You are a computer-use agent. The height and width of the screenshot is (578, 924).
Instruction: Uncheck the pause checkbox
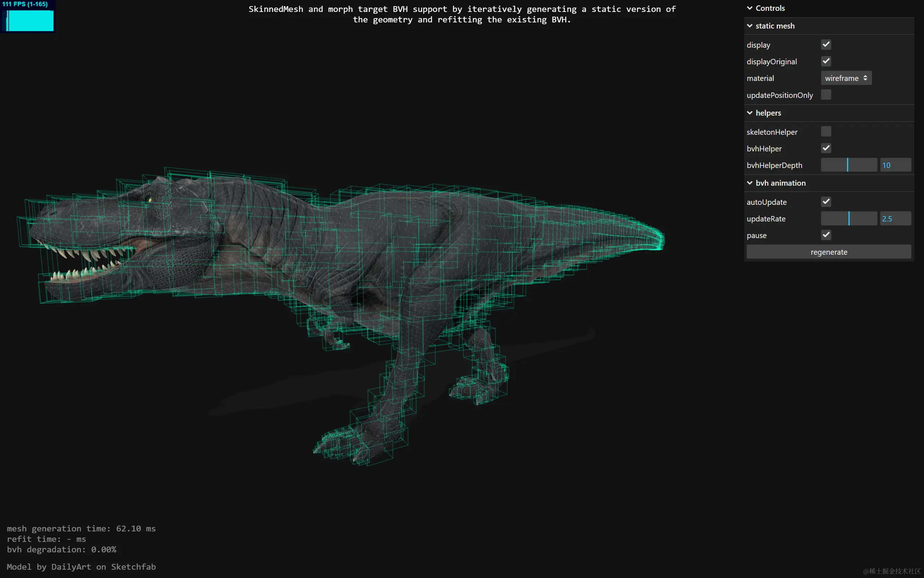(x=826, y=235)
